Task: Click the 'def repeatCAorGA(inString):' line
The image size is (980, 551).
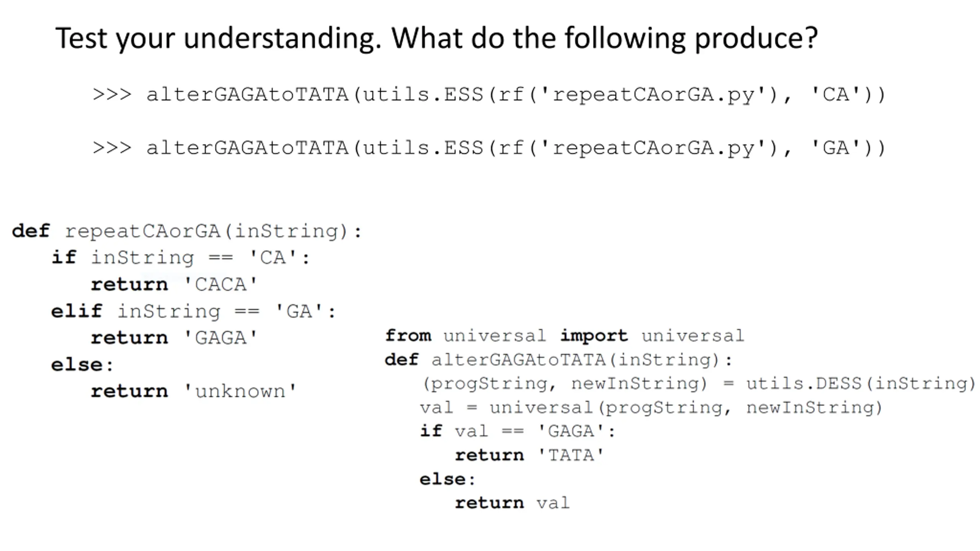Action: pyautogui.click(x=186, y=231)
